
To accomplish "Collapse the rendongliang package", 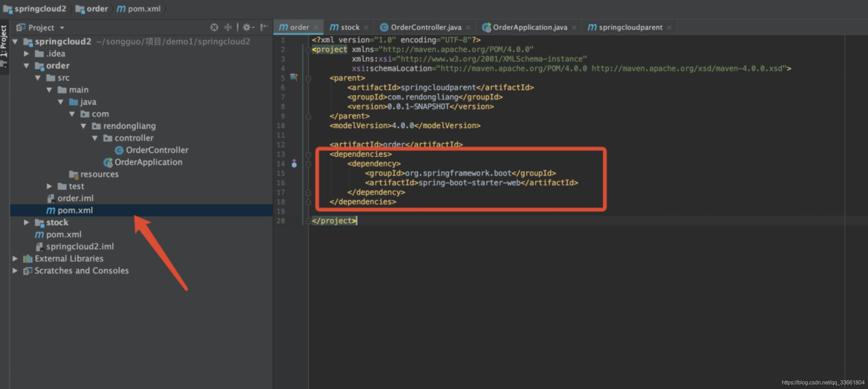I will click(83, 126).
